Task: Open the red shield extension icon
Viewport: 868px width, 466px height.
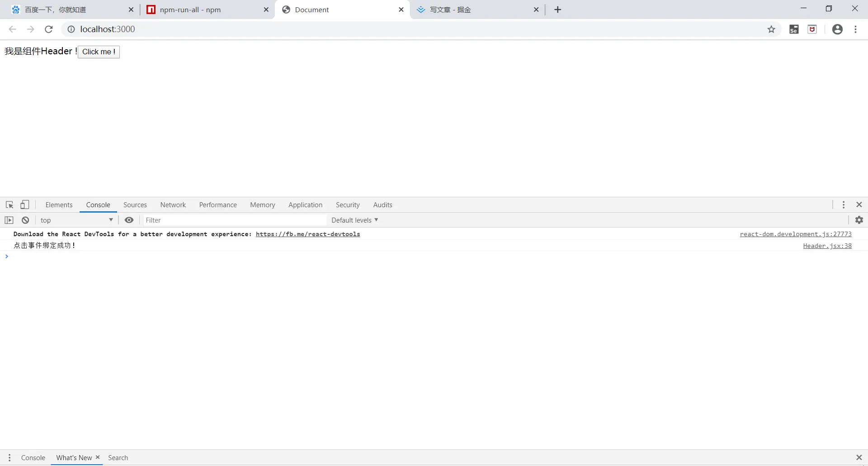Action: point(812,29)
